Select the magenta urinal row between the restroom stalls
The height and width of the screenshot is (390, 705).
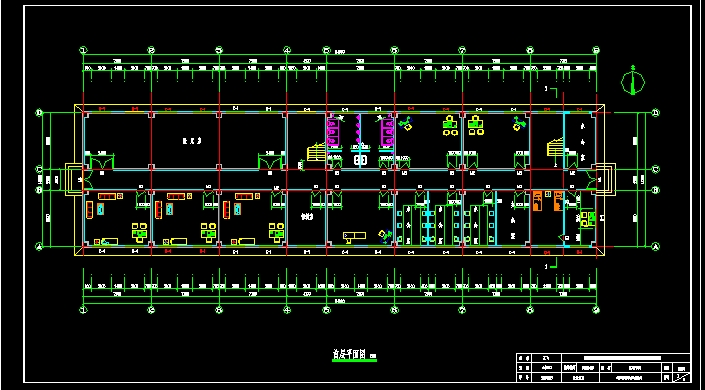[358, 130]
